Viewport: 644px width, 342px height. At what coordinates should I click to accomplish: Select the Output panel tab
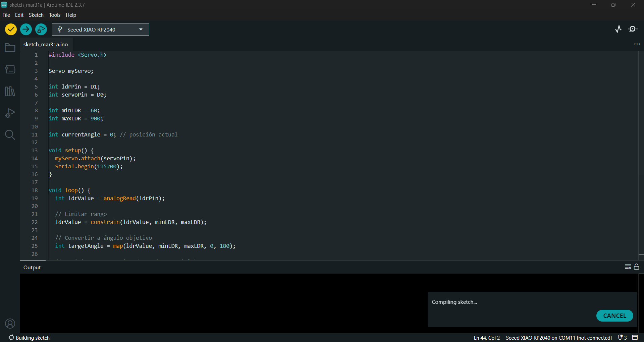click(x=32, y=267)
